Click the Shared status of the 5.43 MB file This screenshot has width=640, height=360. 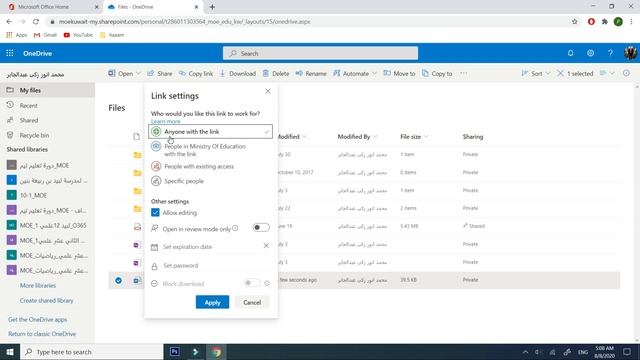coord(474,226)
